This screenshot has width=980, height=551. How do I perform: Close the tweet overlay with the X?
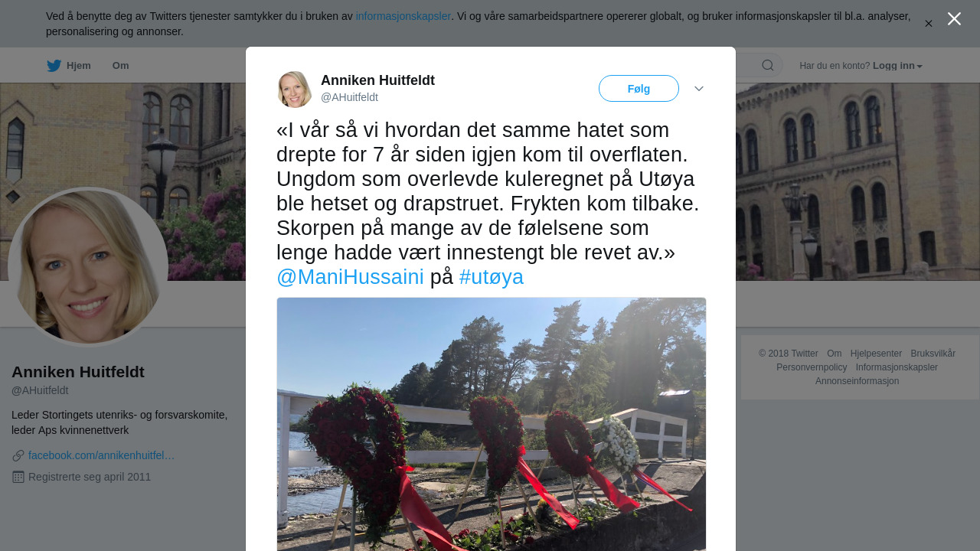[x=954, y=19]
